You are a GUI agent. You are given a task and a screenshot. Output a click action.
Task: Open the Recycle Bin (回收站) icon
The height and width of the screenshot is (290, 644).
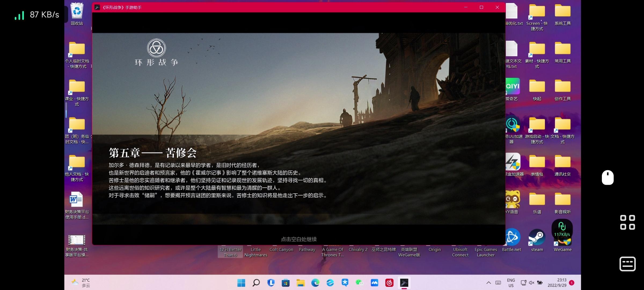[x=77, y=14]
